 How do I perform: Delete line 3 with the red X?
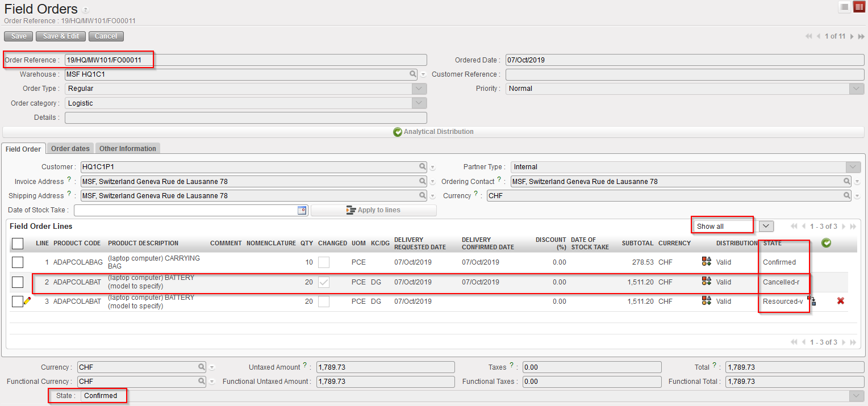(841, 301)
